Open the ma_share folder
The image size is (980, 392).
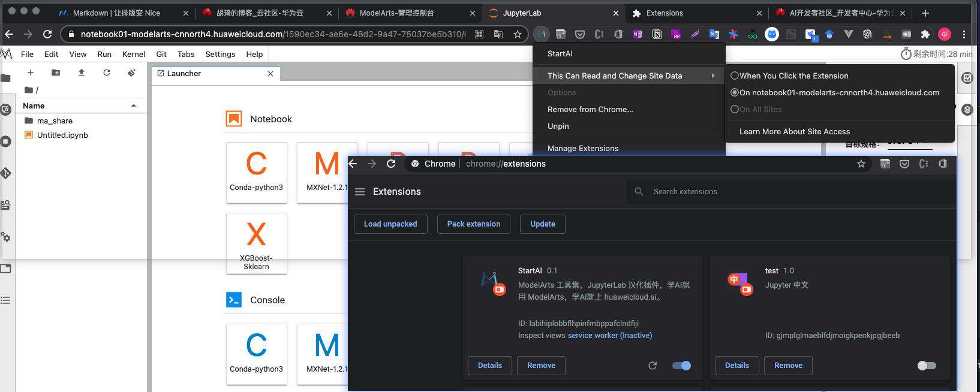tap(55, 120)
